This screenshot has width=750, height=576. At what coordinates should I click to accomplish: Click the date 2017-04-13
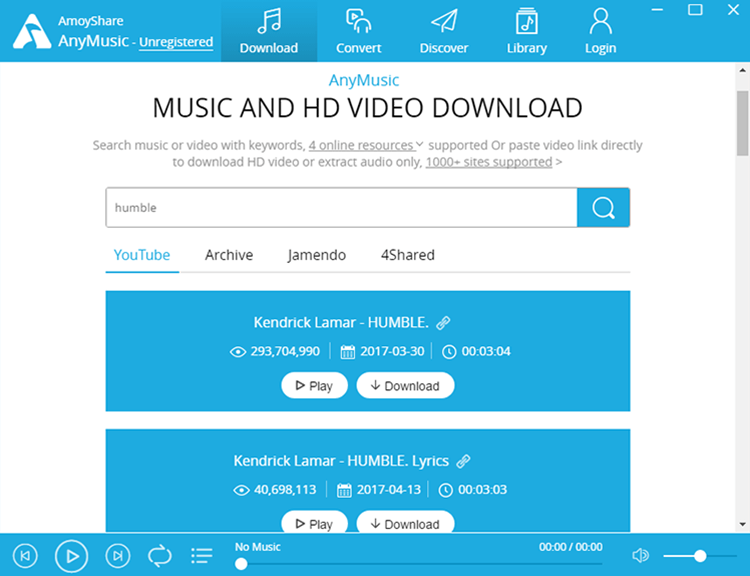[x=389, y=490]
